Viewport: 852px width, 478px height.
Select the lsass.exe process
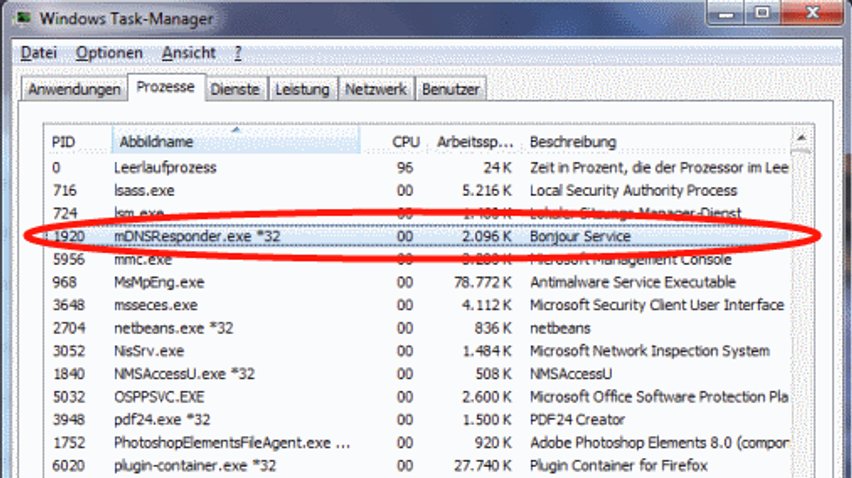tap(418, 191)
